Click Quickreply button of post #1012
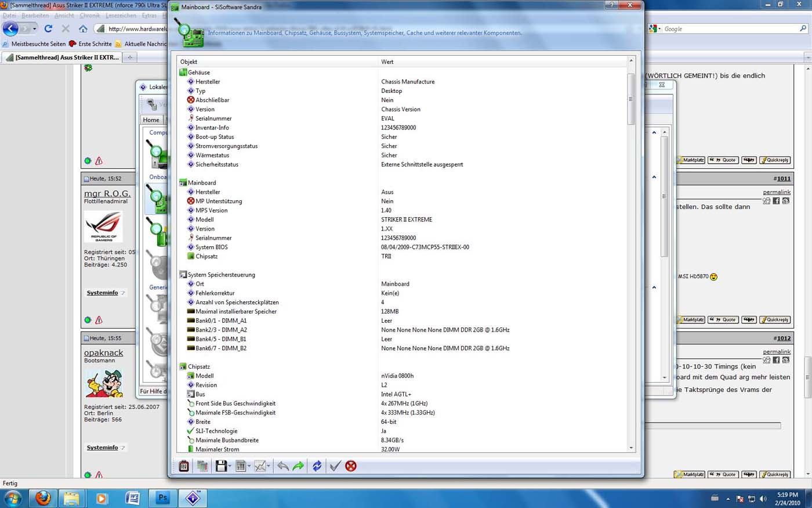Image resolution: width=812 pixels, height=508 pixels. click(775, 474)
